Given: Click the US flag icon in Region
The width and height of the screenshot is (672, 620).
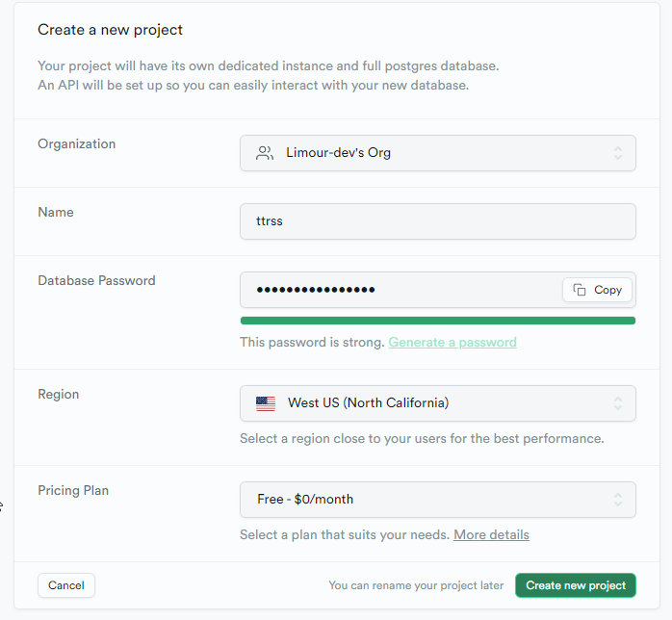Looking at the screenshot, I should (x=266, y=403).
